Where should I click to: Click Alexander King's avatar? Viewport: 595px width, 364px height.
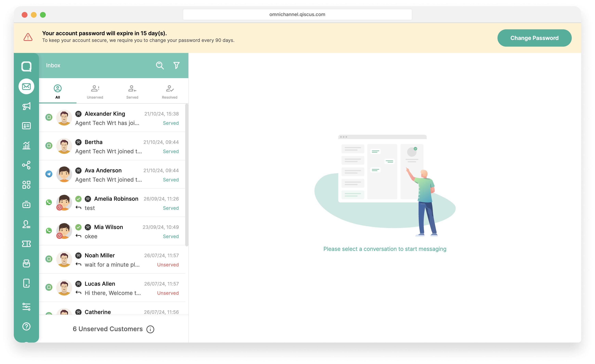[x=64, y=118]
